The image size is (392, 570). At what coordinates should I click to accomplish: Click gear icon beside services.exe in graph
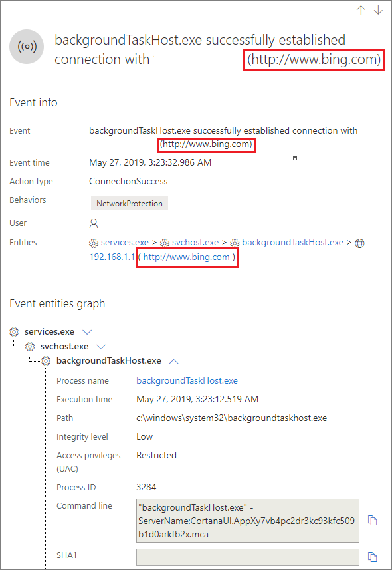pos(14,331)
